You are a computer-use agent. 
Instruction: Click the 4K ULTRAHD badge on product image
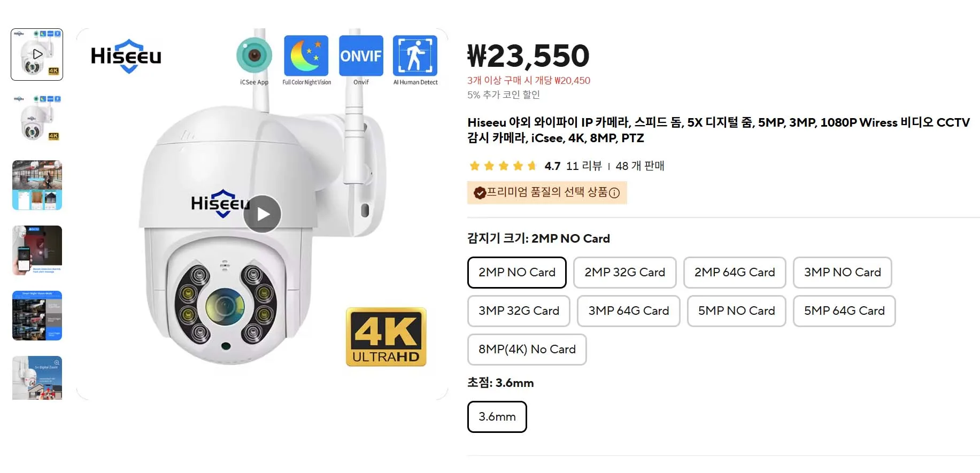386,337
